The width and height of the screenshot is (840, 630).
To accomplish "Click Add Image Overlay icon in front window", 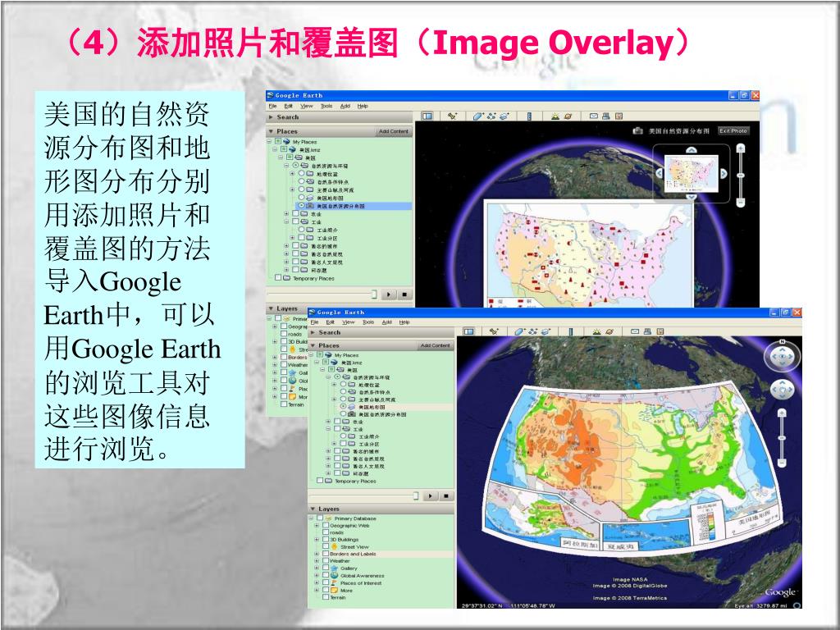I will click(x=546, y=331).
